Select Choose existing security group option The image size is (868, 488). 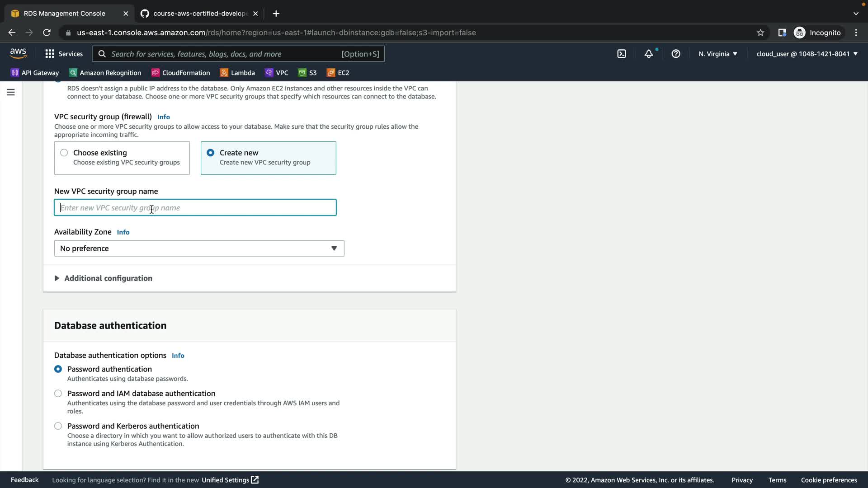pyautogui.click(x=64, y=153)
